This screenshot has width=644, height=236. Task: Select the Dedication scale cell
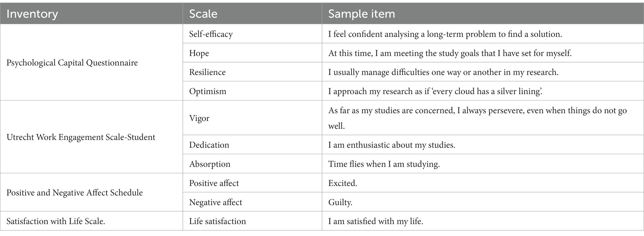coord(252,145)
